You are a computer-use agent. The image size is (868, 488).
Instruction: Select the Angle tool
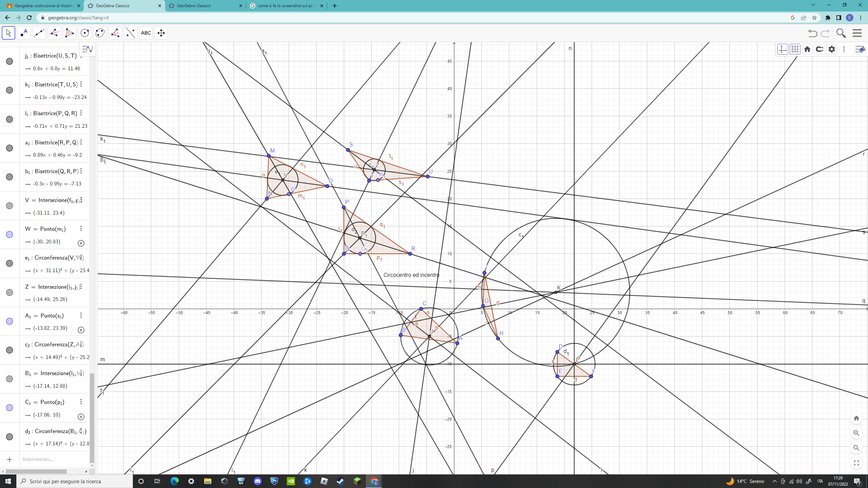click(115, 33)
